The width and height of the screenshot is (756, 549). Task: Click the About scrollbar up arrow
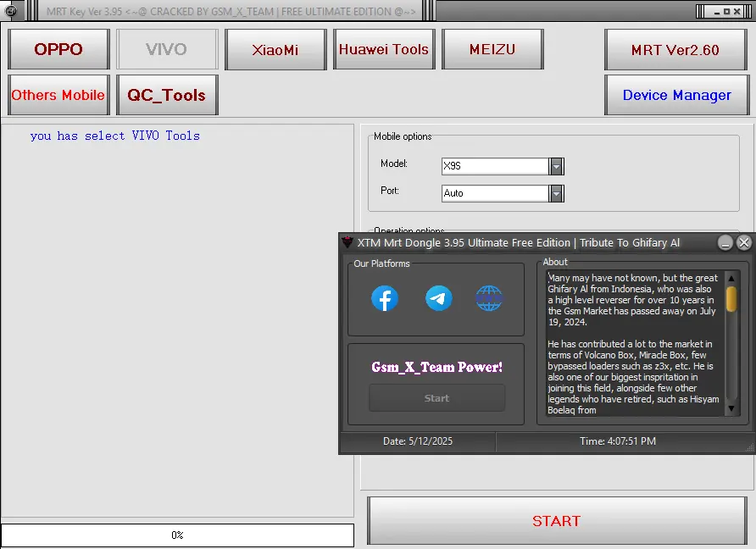731,278
